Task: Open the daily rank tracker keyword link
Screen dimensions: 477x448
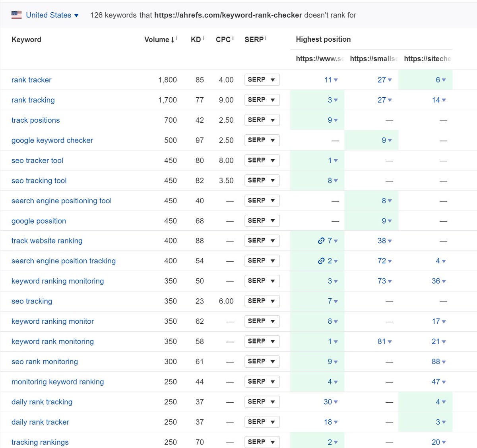Action: (40, 422)
